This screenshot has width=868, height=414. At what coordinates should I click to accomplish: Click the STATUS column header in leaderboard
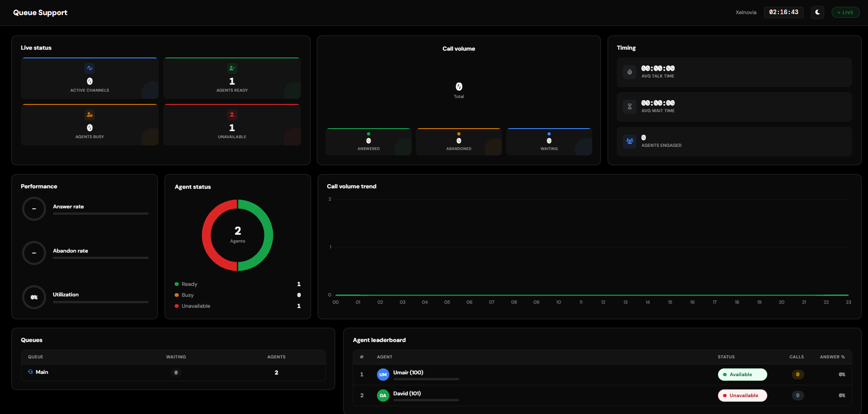coord(726,357)
